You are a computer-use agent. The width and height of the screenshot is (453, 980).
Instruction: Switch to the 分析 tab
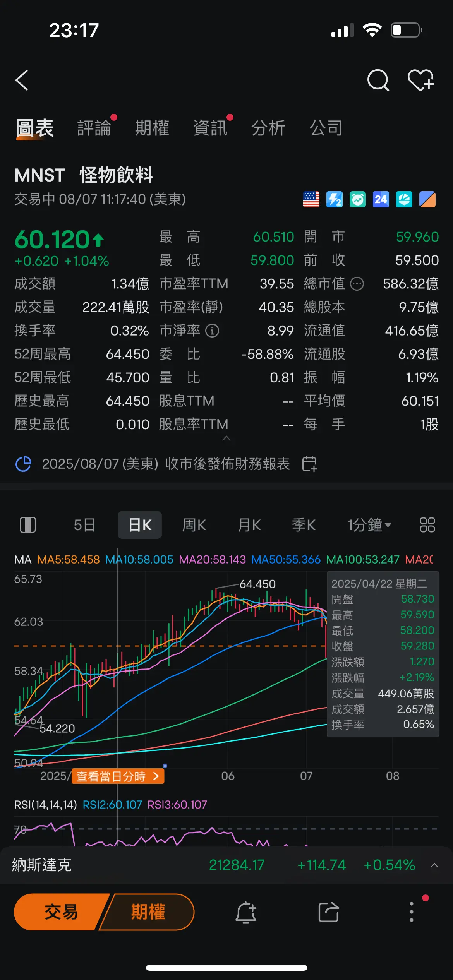click(x=268, y=128)
